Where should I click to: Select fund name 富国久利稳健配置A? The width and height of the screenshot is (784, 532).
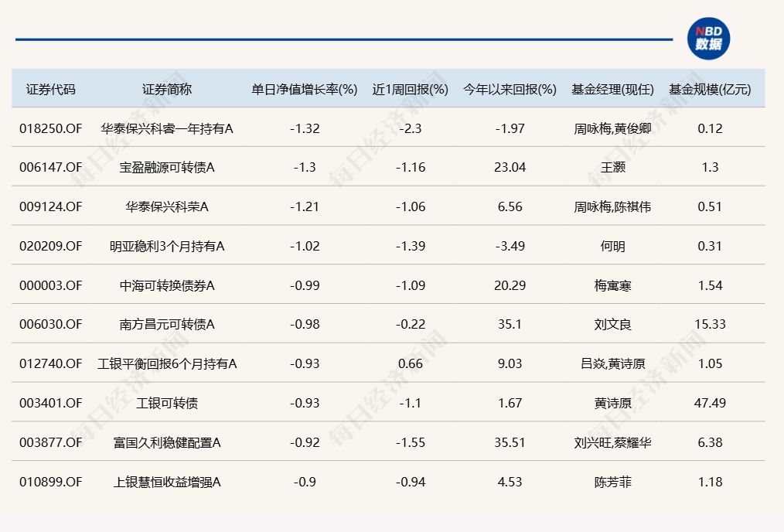[x=167, y=442]
